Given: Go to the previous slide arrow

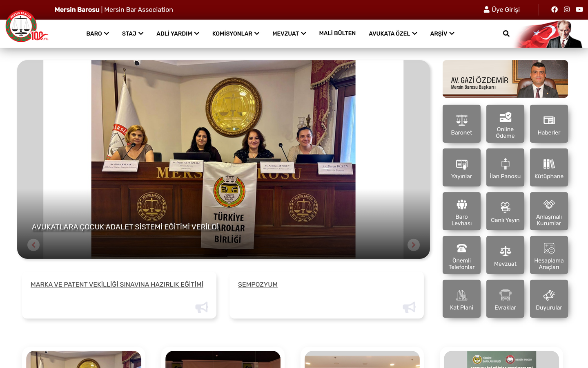Looking at the screenshot, I should 33,245.
